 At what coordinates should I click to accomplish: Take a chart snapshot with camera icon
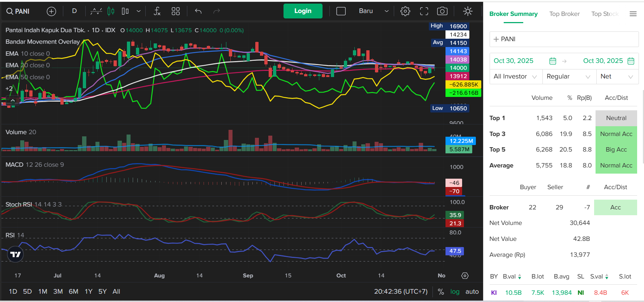pos(442,12)
